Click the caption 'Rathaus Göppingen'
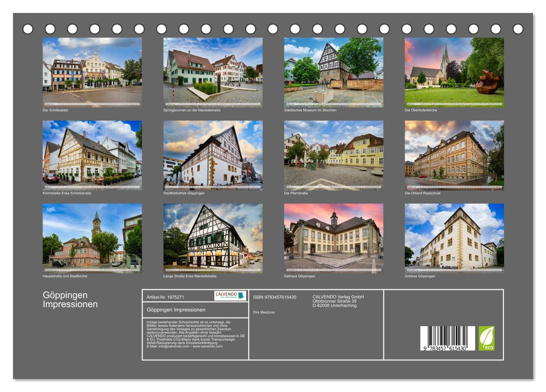The height and width of the screenshot is (392, 546). pyautogui.click(x=300, y=276)
